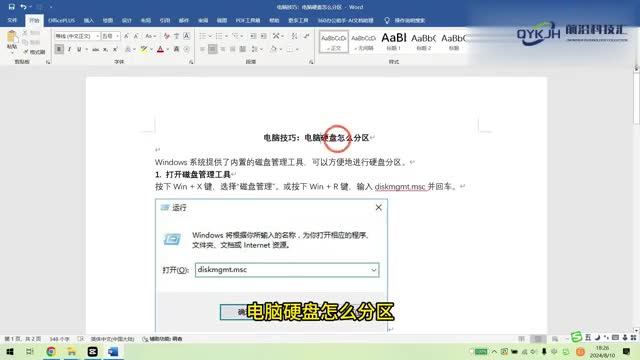Open the 文件 menu

coord(12,20)
